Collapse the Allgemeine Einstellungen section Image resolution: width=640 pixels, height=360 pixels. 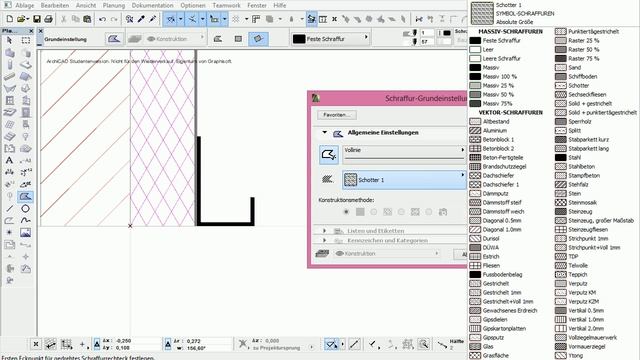click(x=325, y=133)
